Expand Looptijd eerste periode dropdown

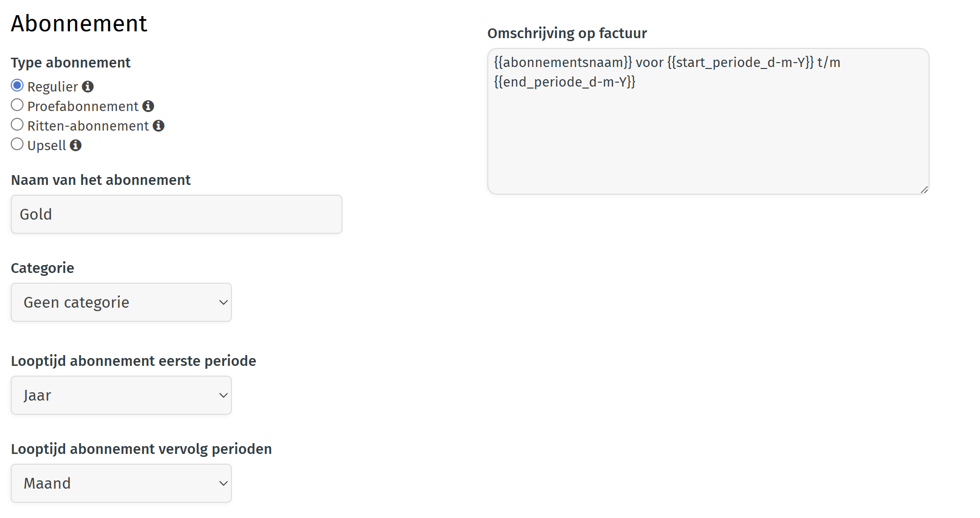pos(121,395)
